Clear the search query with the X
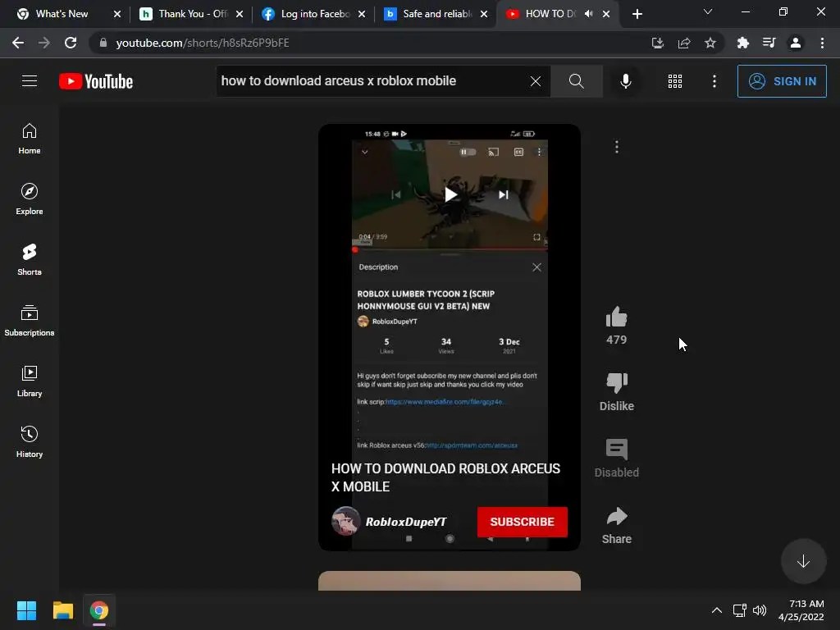The image size is (840, 630). point(535,81)
